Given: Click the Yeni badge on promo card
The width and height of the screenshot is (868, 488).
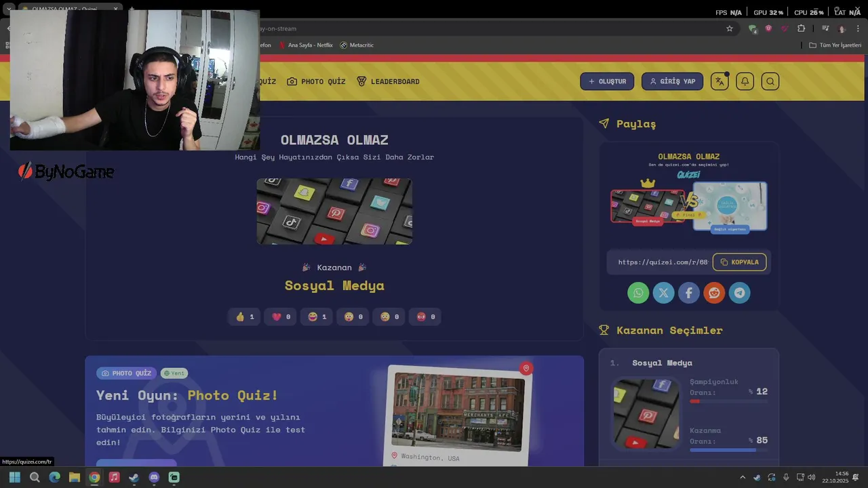Looking at the screenshot, I should coord(174,373).
